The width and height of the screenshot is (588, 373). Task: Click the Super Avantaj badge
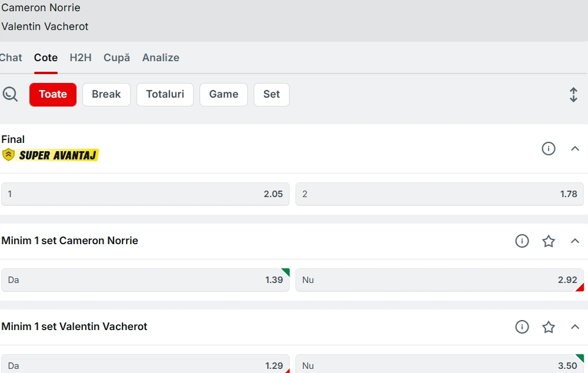click(51, 155)
